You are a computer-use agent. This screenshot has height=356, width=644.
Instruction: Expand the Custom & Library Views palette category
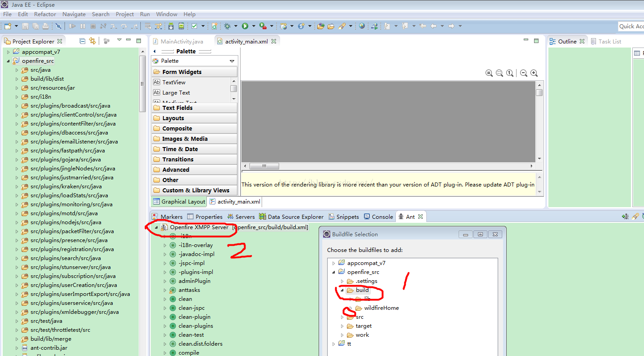pos(194,190)
